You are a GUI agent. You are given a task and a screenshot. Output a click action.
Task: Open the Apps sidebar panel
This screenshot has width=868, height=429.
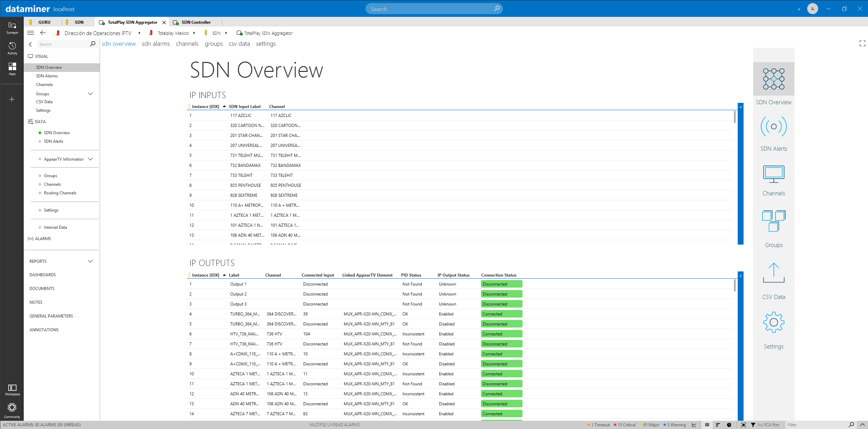click(x=12, y=69)
